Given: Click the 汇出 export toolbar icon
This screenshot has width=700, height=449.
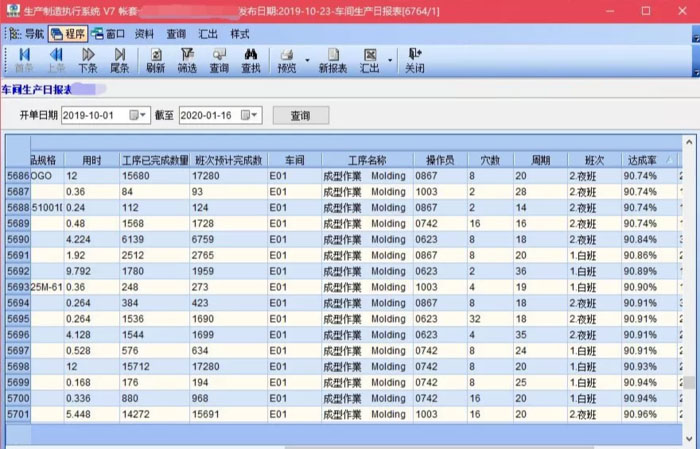Looking at the screenshot, I should click(369, 60).
